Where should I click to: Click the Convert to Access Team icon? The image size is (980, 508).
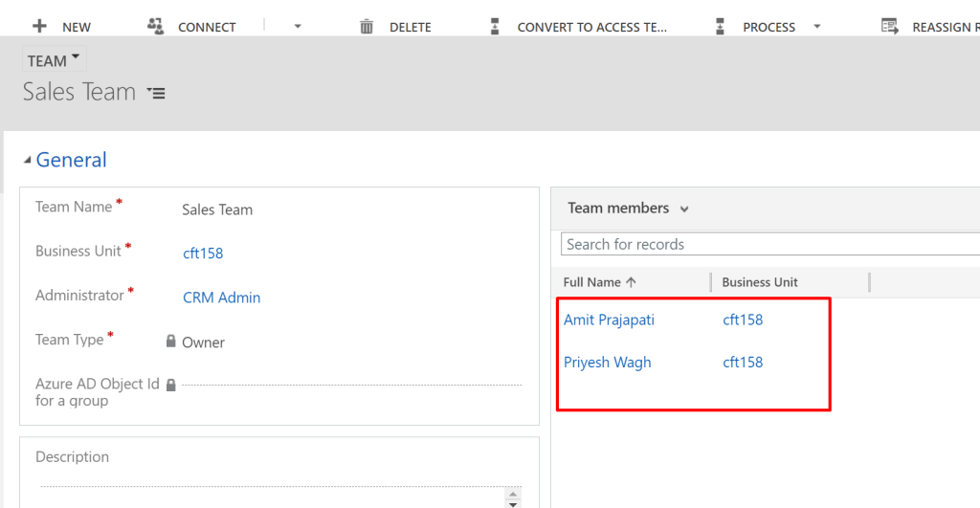point(494,27)
